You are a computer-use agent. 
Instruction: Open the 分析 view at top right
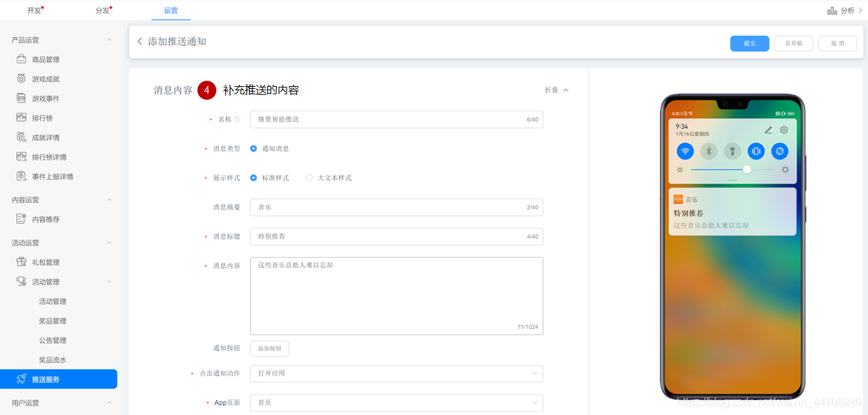click(846, 10)
